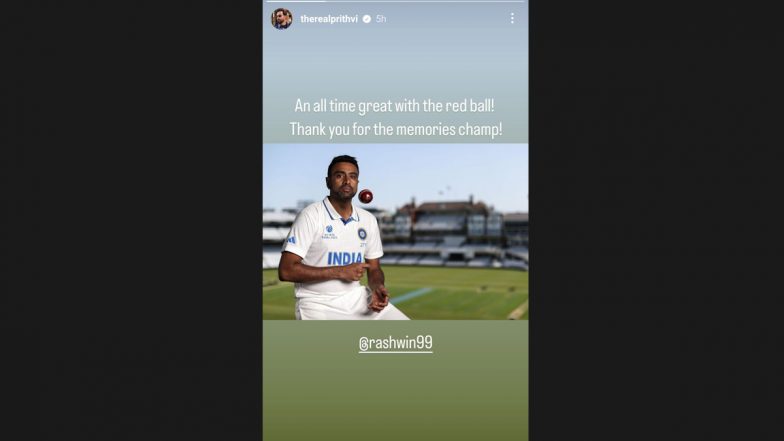
Task: Click the blue verified badge beside username
Action: pyautogui.click(x=366, y=19)
